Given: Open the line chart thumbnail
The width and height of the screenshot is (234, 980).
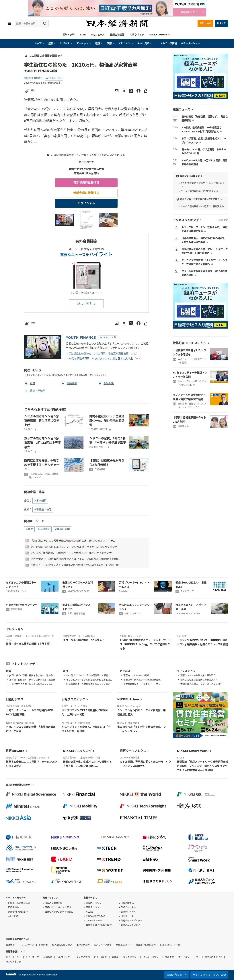Looking at the screenshot, I should point(86,220).
